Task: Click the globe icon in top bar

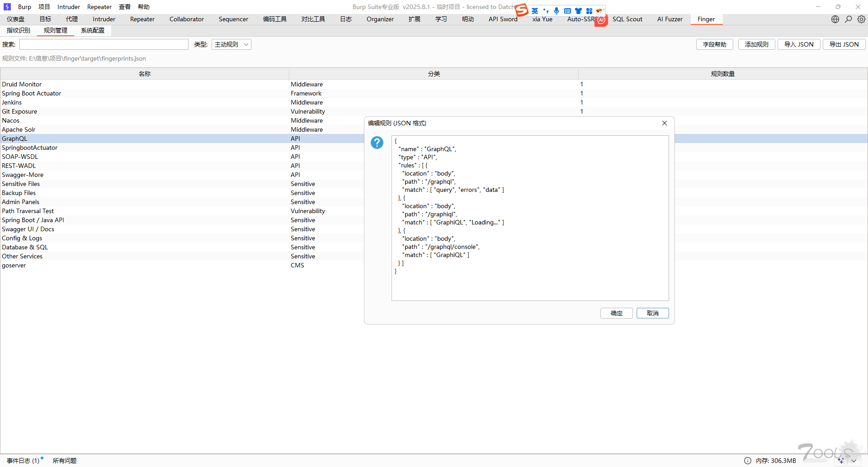Action: coord(835,19)
